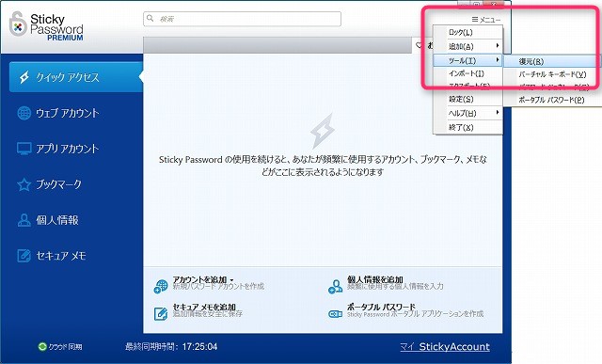Choose 終了(X) to exit
602x364 pixels.
point(467,127)
